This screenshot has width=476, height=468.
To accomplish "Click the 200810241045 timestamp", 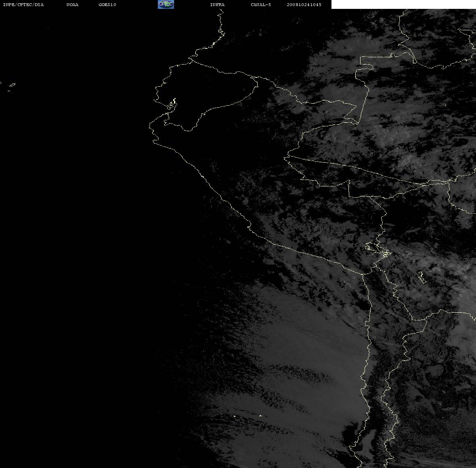I will (304, 4).
